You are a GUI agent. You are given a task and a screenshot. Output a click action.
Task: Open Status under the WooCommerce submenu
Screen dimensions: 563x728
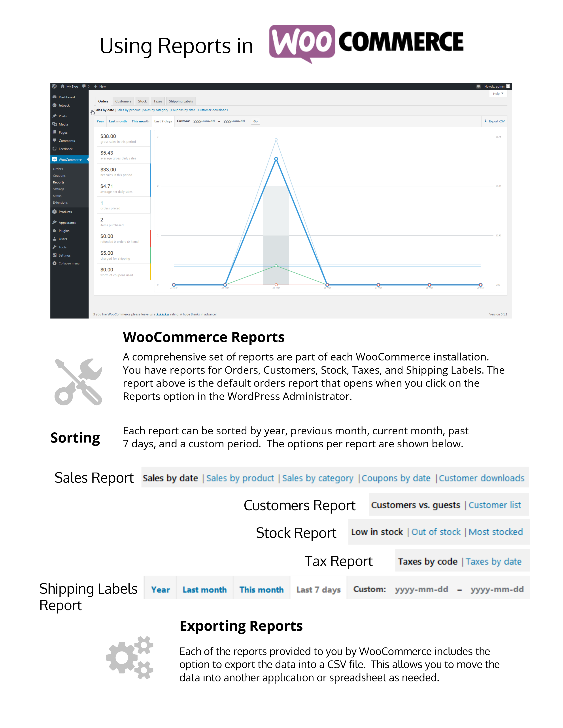(x=57, y=196)
